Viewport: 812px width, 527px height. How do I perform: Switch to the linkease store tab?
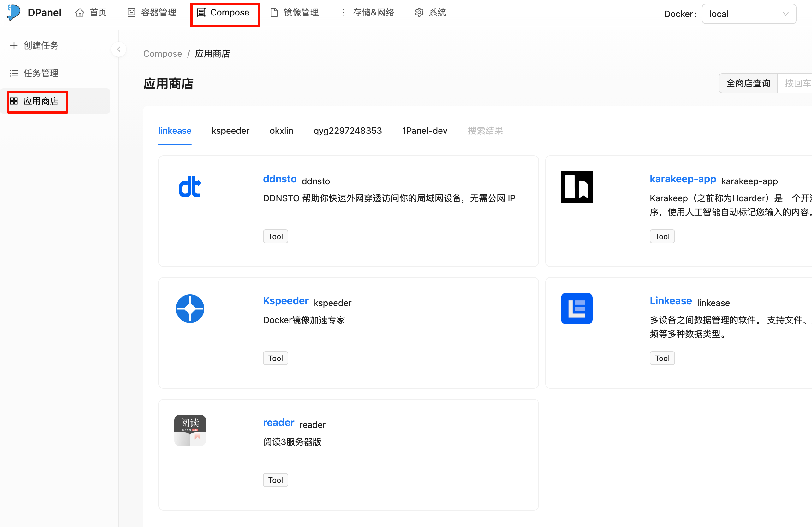tap(175, 131)
